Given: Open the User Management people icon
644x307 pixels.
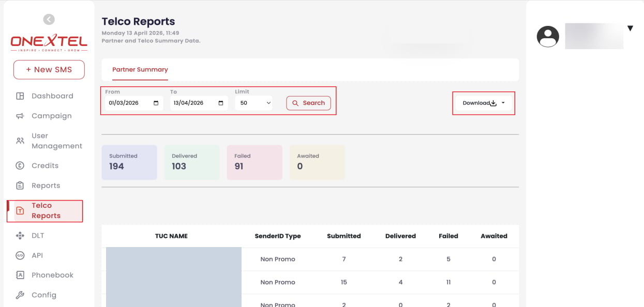Looking at the screenshot, I should 20,141.
